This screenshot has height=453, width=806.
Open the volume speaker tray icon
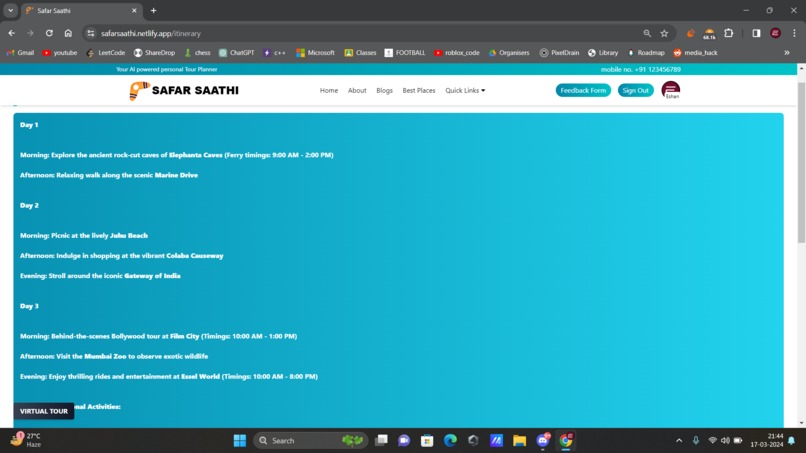click(x=725, y=441)
